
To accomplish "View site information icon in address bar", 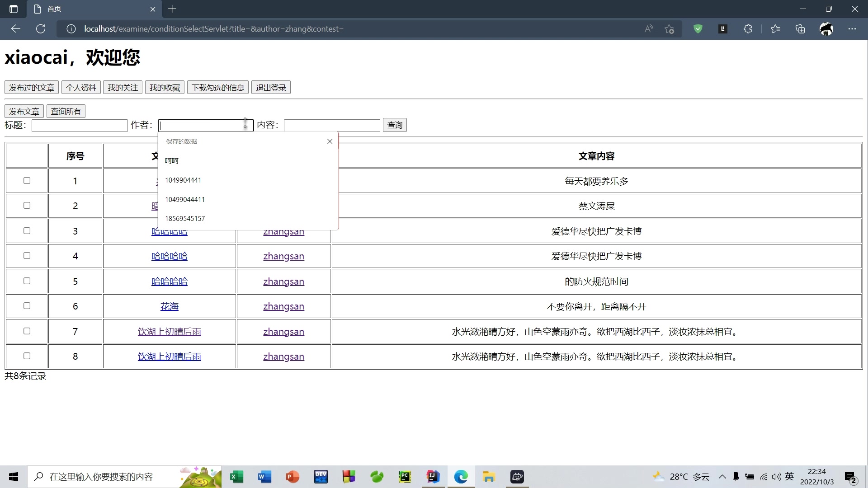I will (71, 29).
